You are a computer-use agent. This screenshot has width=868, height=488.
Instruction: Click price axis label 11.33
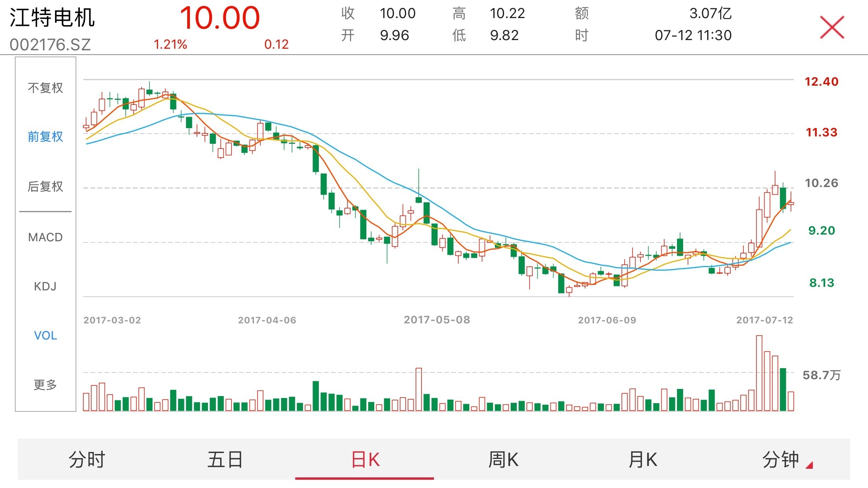point(822,132)
